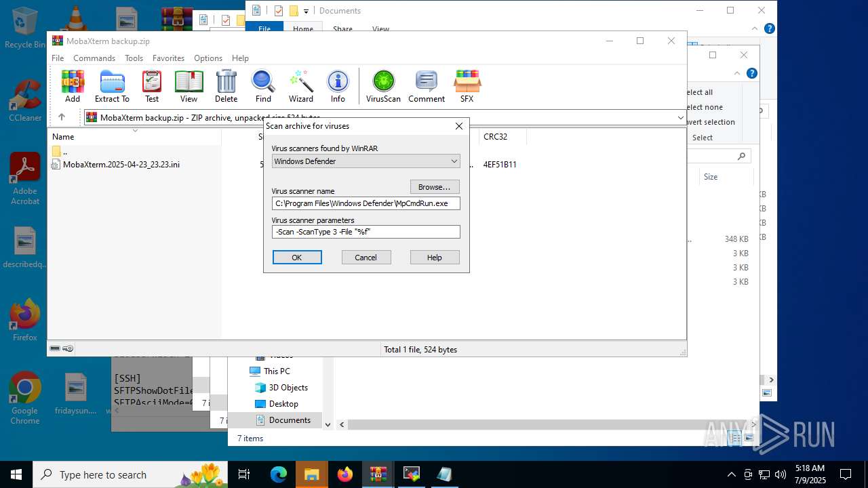
Task: Open the Options menu
Action: click(208, 58)
